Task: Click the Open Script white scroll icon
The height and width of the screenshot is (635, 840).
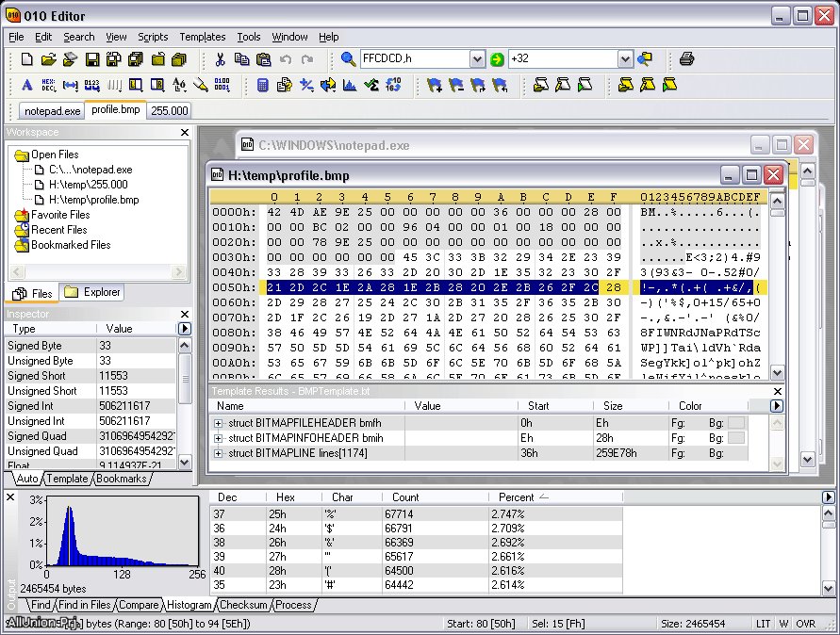Action: [x=541, y=85]
